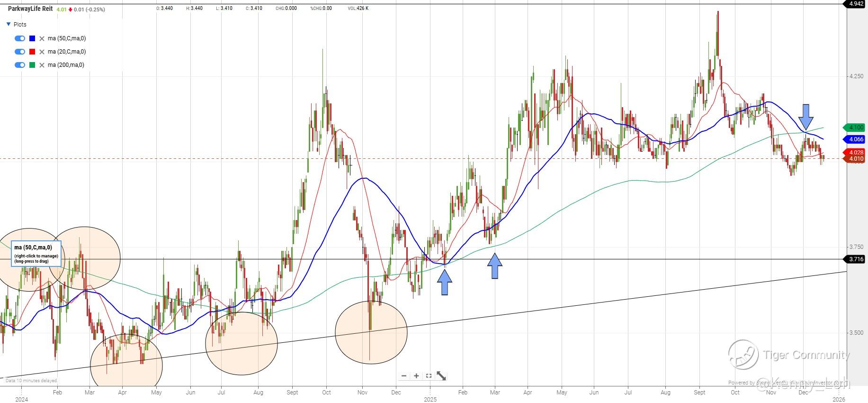
Task: Click the ma (20,C,ma,0) label in Plots list
Action: click(x=67, y=52)
